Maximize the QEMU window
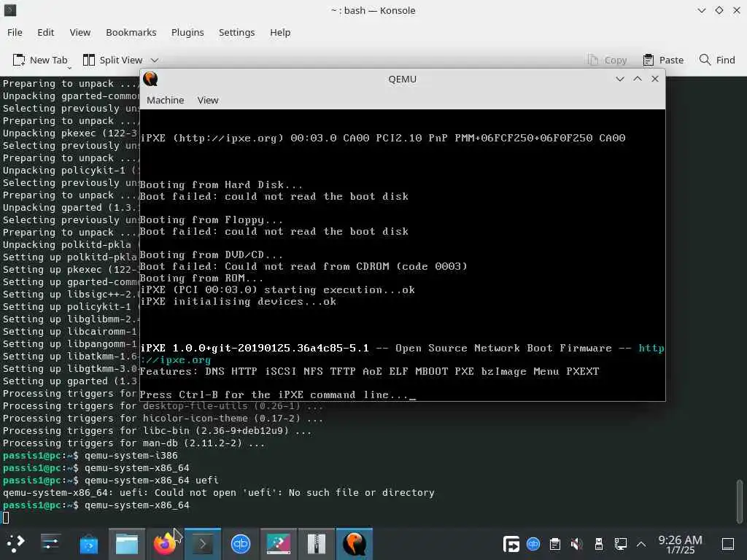The width and height of the screenshot is (747, 560). [638, 79]
